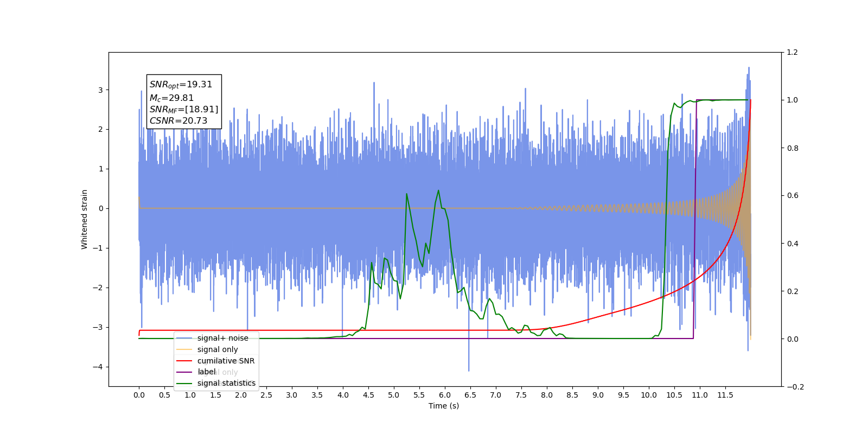This screenshot has width=868, height=434.
Task: Click the 'Time (s)' x-axis label
Action: click(444, 406)
